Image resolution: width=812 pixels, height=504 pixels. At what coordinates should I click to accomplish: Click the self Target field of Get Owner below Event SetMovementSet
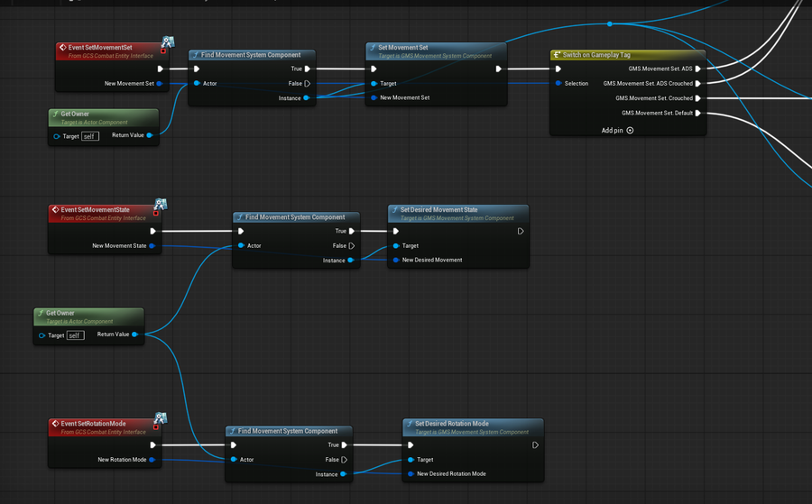(x=89, y=136)
